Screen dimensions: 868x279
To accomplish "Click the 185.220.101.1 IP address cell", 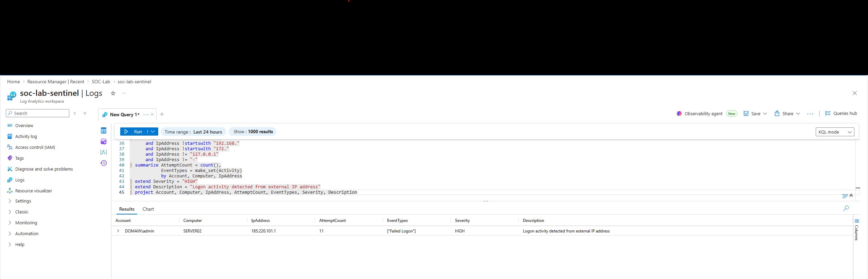I will tap(264, 231).
